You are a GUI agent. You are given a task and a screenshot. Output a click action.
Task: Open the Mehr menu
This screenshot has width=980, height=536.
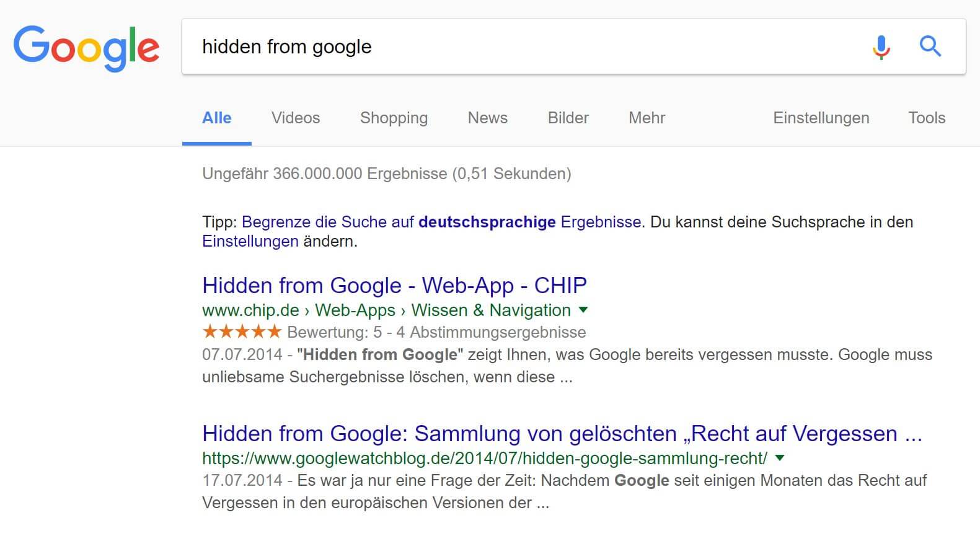click(x=647, y=118)
